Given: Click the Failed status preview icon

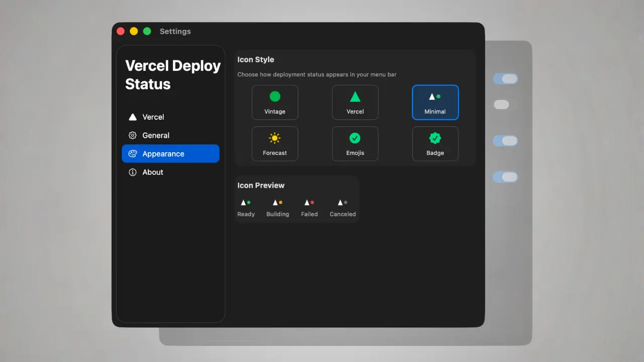Looking at the screenshot, I should click(x=309, y=202).
